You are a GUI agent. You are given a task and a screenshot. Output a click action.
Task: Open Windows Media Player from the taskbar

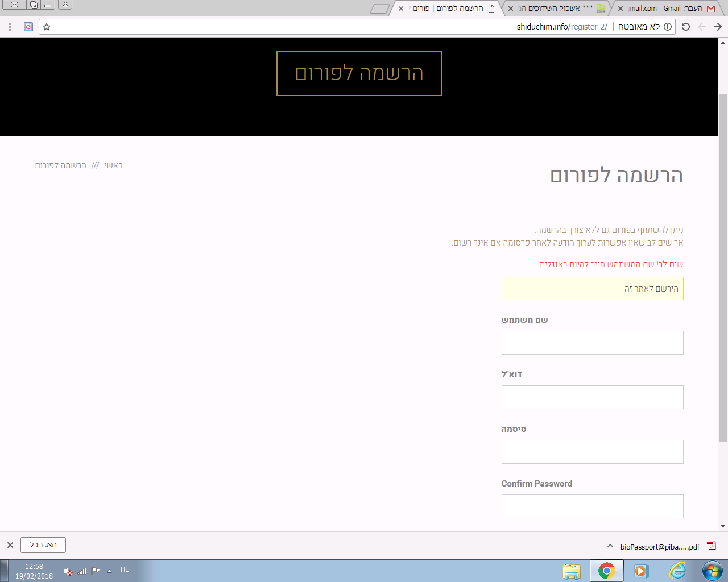[642, 571]
